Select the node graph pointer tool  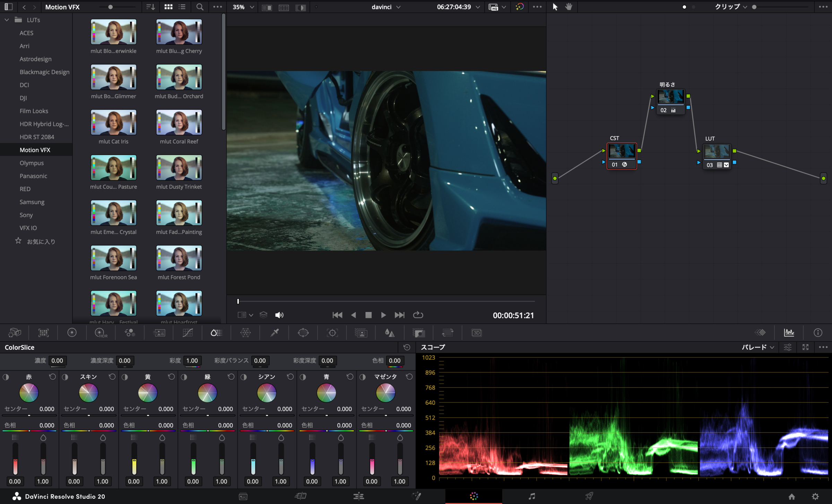pos(555,7)
